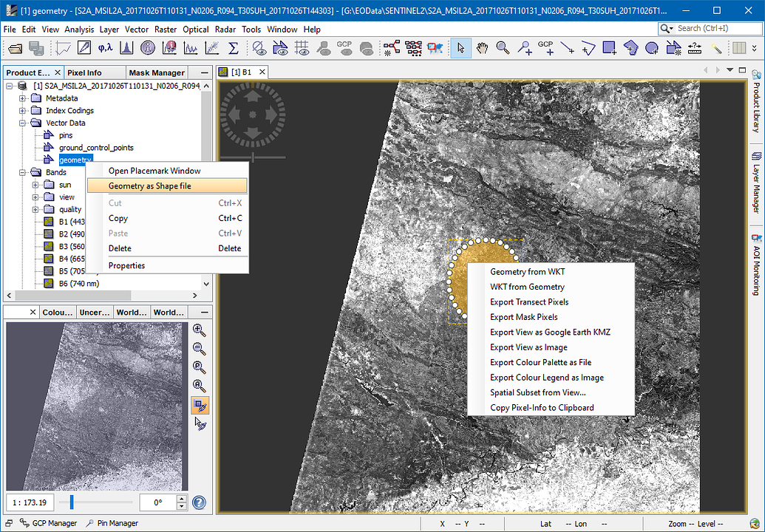Click the Information icon in the toolbar
The image size is (765, 532).
[x=147, y=47]
